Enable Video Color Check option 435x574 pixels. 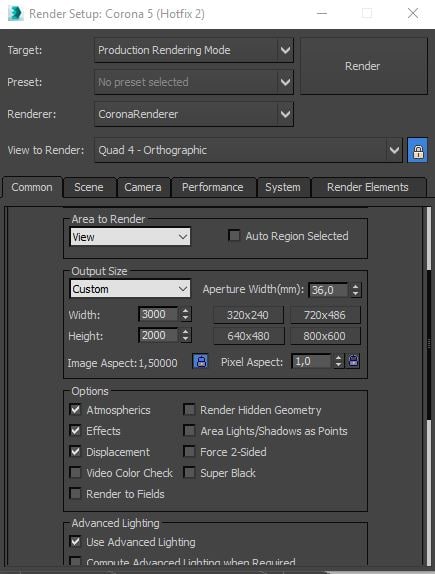pyautogui.click(x=75, y=472)
